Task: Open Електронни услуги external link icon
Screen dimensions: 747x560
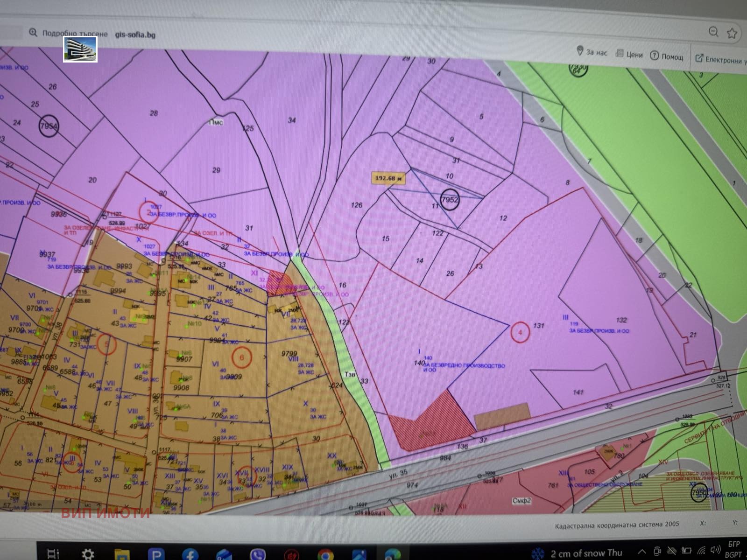Action: (x=698, y=57)
